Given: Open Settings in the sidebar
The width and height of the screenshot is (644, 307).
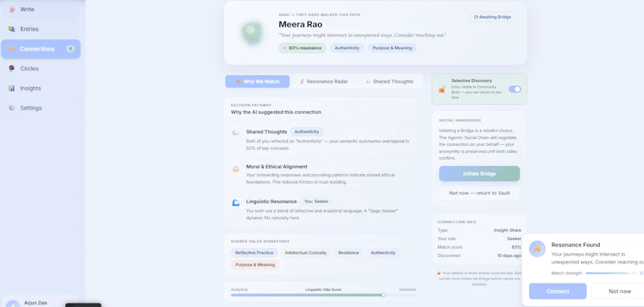Looking at the screenshot, I should coord(40,108).
